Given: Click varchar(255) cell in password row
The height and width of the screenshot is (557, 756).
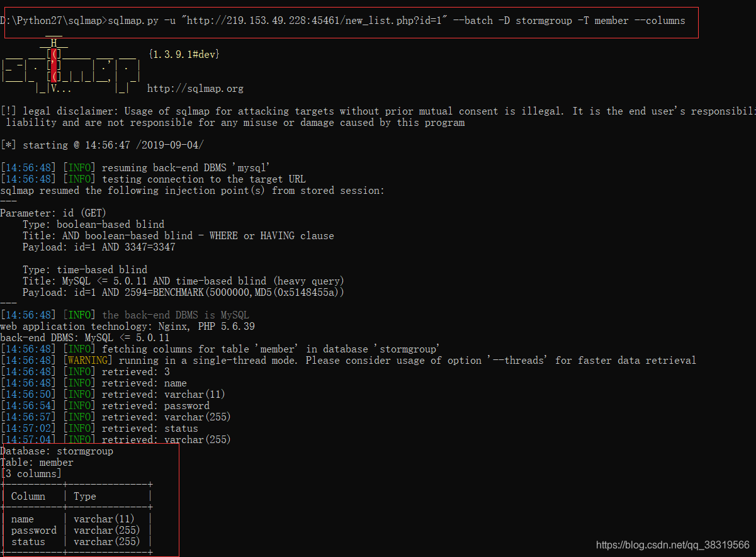Looking at the screenshot, I should [107, 531].
